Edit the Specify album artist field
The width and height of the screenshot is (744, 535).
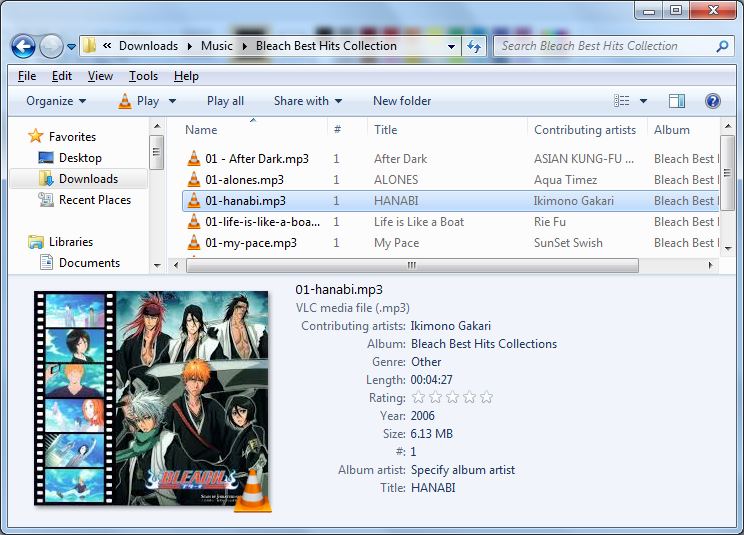pos(463,470)
